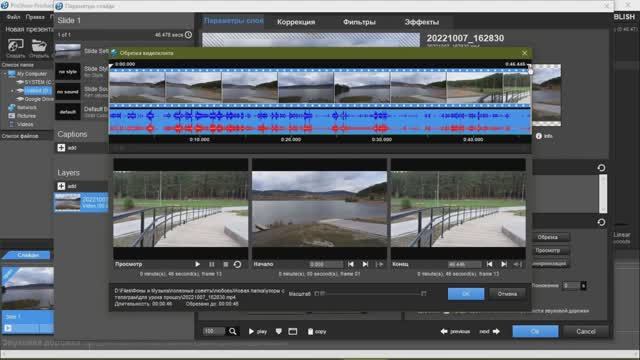Image resolution: width=640 pixels, height=360 pixels.
Task: Stop the Просмотр preview playback
Action: [x=226, y=264]
